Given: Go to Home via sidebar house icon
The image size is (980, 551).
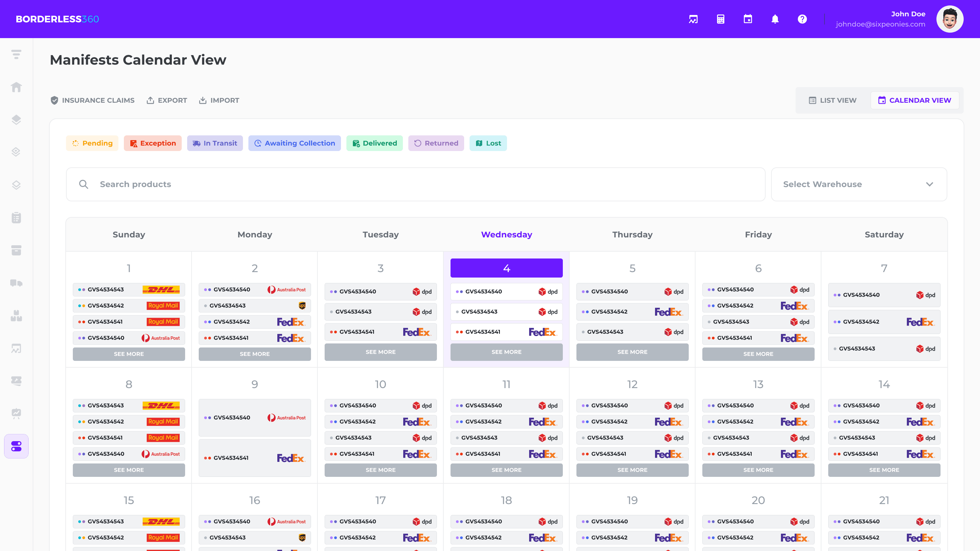Looking at the screenshot, I should point(16,87).
